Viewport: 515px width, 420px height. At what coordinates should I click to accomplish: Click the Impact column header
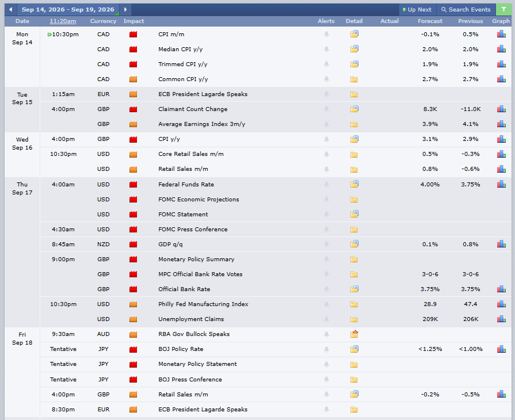(133, 21)
